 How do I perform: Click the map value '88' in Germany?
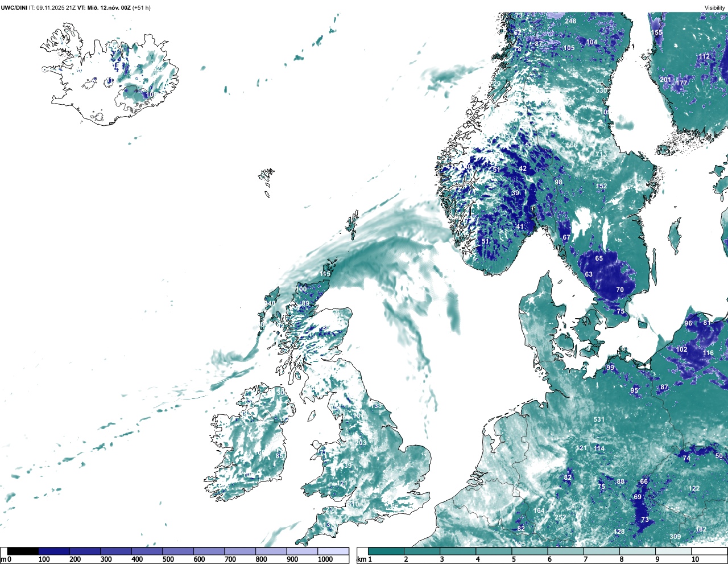click(621, 481)
